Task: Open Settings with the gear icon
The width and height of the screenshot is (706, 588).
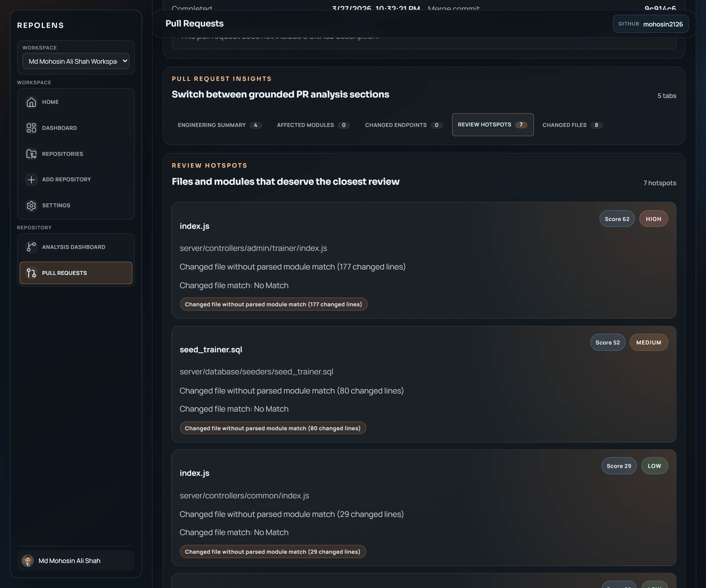Action: click(31, 205)
